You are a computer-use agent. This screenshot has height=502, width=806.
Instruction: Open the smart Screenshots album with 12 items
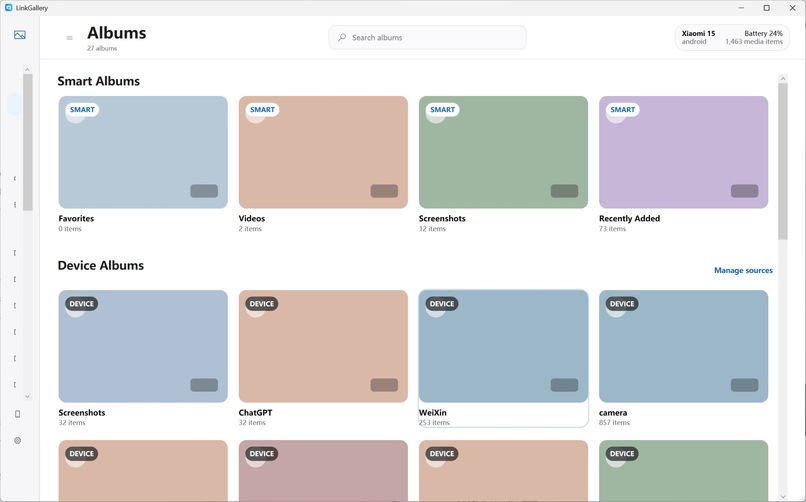pos(503,152)
